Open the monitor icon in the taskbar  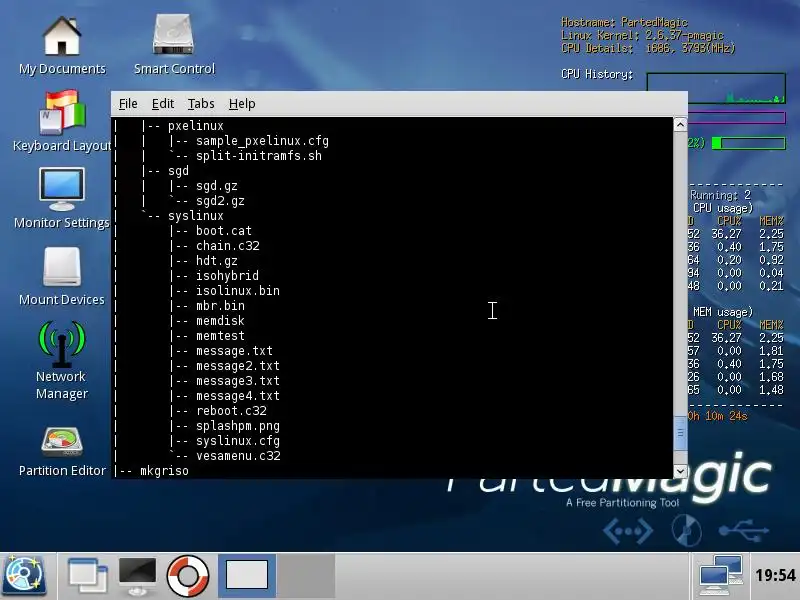[137, 576]
